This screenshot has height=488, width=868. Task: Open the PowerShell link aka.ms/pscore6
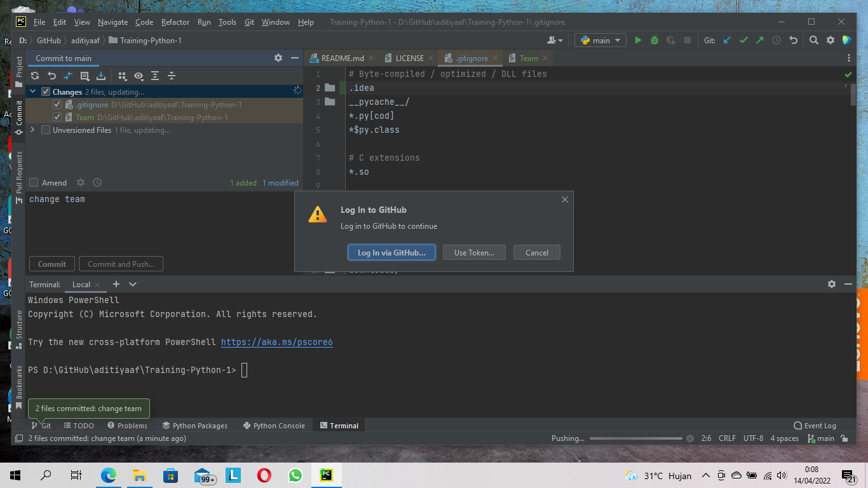click(x=276, y=341)
